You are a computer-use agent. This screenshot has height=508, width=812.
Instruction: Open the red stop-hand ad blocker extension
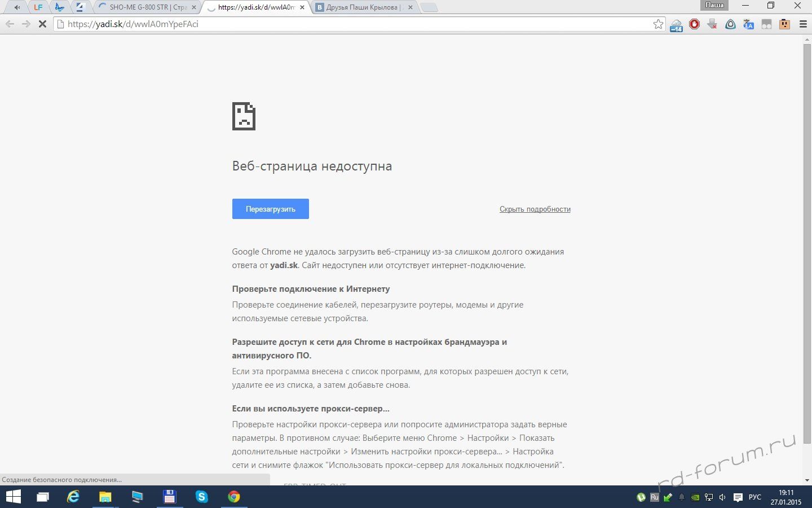point(694,24)
